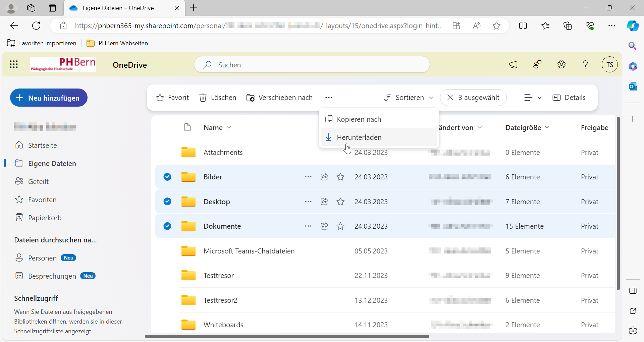
Task: Click the Löschen trash button
Action: click(218, 98)
